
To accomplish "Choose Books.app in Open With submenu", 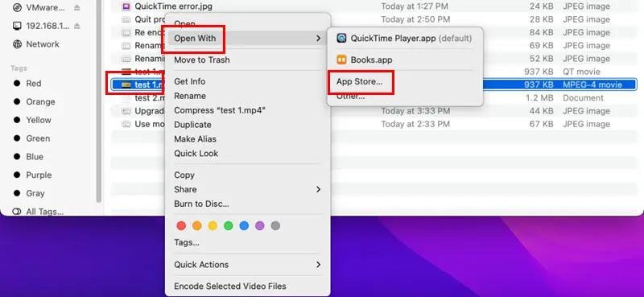I will tap(405, 60).
